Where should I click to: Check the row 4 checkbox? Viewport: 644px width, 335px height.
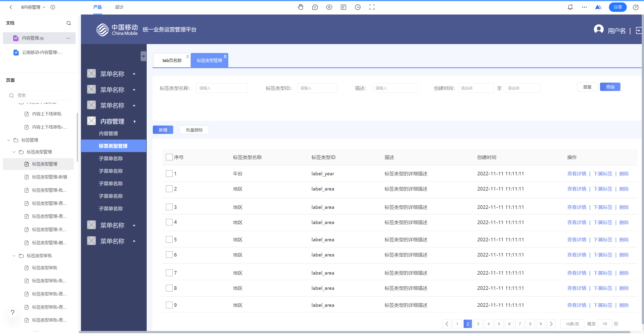point(169,222)
